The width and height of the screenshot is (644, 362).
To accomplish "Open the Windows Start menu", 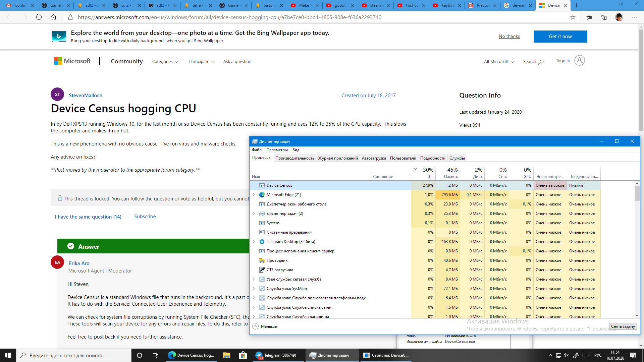I will pyautogui.click(x=8, y=355).
